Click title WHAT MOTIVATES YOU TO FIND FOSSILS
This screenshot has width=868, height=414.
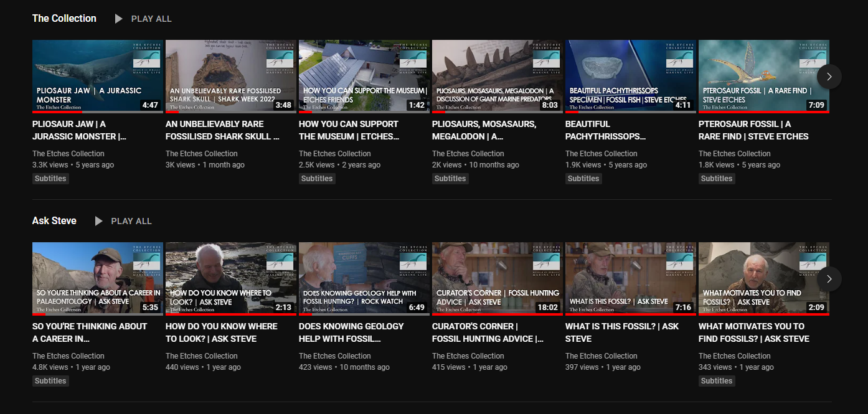point(754,332)
